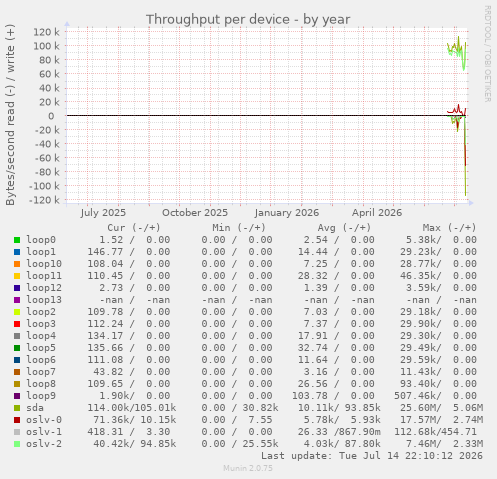Image resolution: width=497 pixels, height=479 pixels.
Task: Click the 'oslv-0' device label
Action: (44, 420)
